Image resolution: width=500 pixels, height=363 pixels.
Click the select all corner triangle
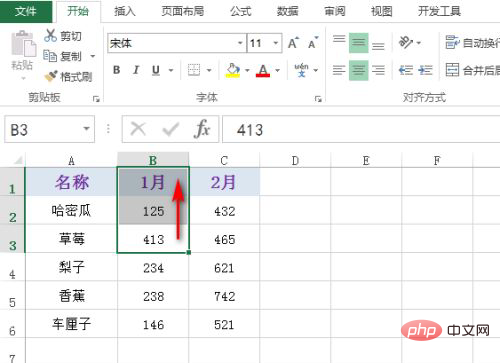click(18, 161)
